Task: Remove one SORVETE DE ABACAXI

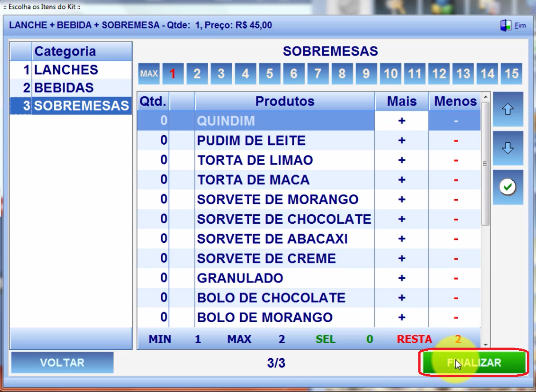Action: [x=456, y=239]
